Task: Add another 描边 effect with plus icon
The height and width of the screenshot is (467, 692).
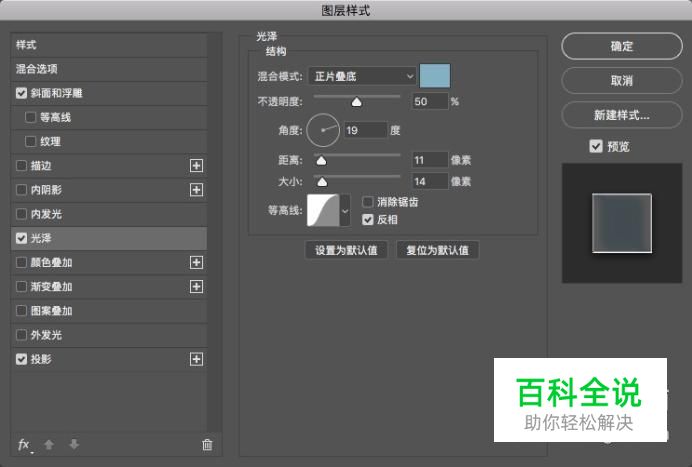Action: (x=196, y=166)
